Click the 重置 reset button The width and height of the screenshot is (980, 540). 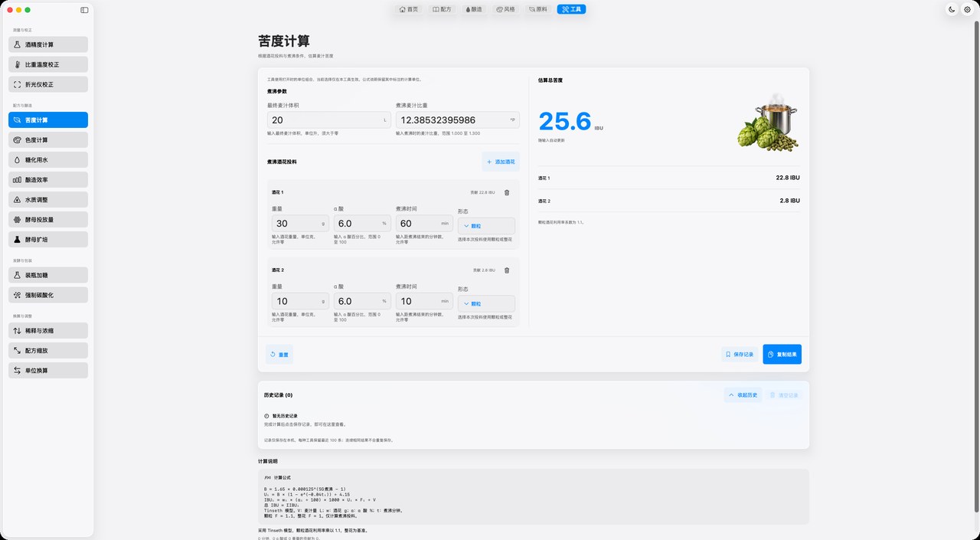pyautogui.click(x=279, y=355)
